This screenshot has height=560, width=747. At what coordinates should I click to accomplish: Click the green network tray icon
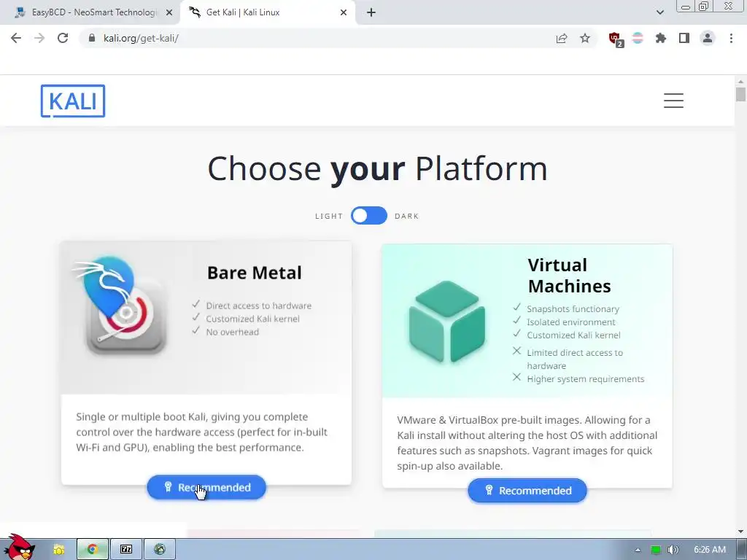[x=656, y=550]
